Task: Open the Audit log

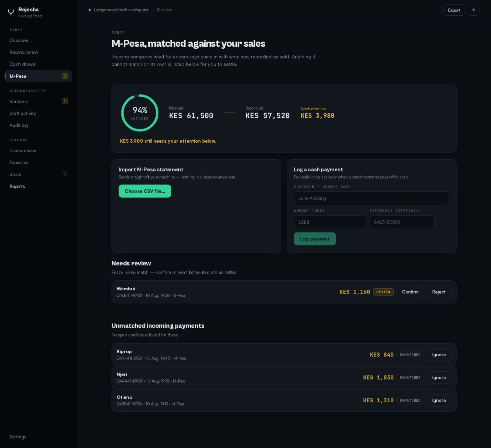Action: pyautogui.click(x=38, y=125)
